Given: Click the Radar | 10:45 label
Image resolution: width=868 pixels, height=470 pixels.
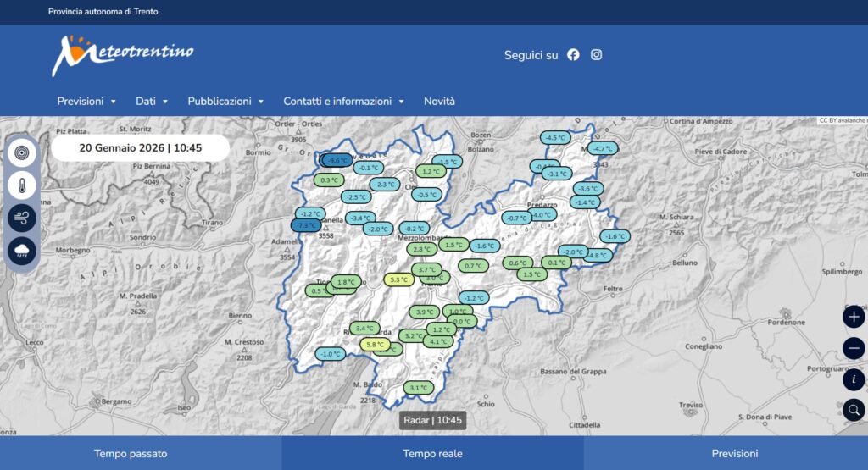Looking at the screenshot, I should (x=432, y=420).
